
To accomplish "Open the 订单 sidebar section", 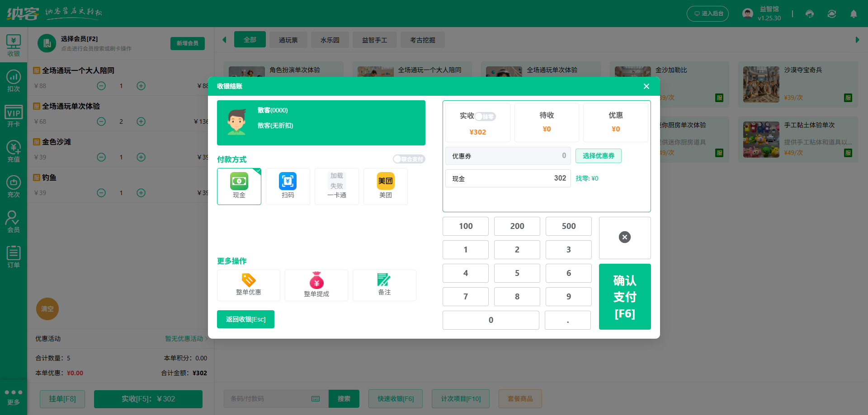I will pos(13,256).
